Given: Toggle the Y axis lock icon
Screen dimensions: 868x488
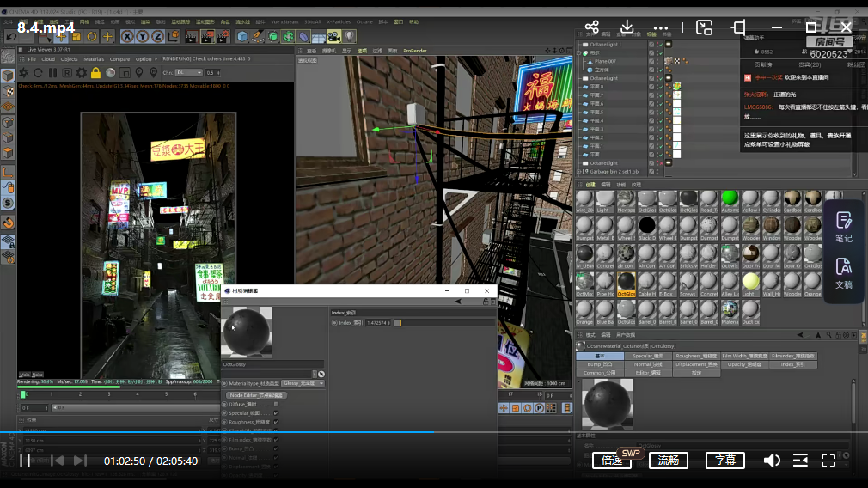Looking at the screenshot, I should tap(143, 37).
